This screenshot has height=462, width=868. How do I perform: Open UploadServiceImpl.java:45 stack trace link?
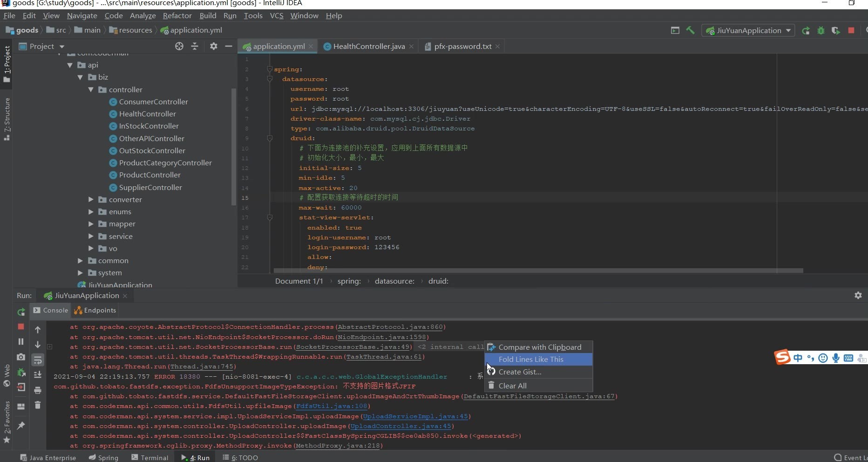tap(415, 416)
